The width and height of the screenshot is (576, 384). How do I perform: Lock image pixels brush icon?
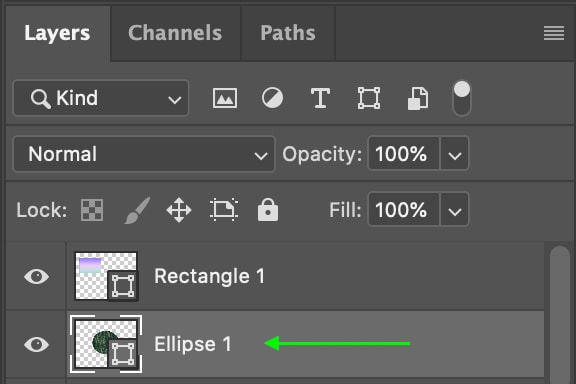(137, 210)
